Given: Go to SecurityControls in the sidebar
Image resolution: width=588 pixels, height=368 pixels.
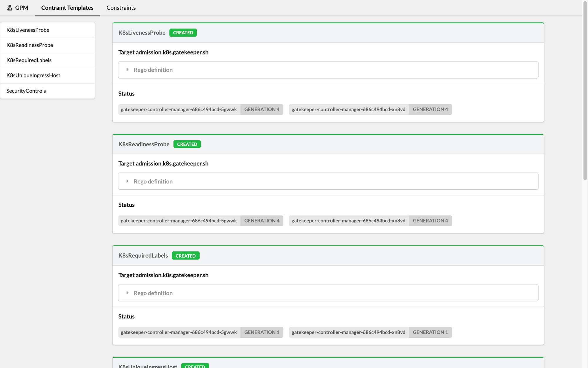Looking at the screenshot, I should (26, 91).
